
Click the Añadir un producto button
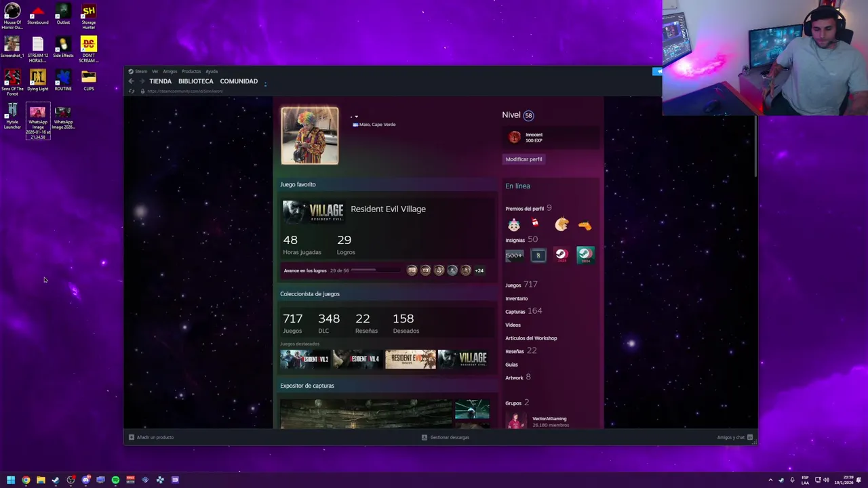pyautogui.click(x=151, y=437)
